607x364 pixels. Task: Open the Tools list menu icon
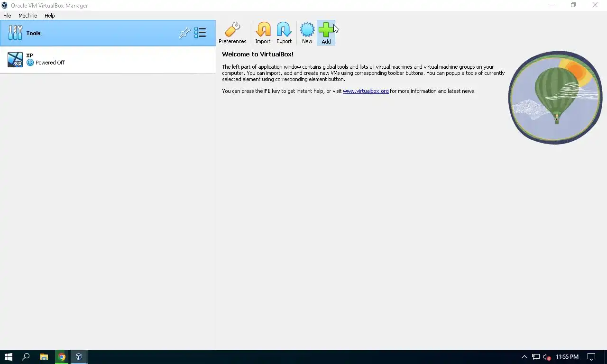click(x=200, y=33)
